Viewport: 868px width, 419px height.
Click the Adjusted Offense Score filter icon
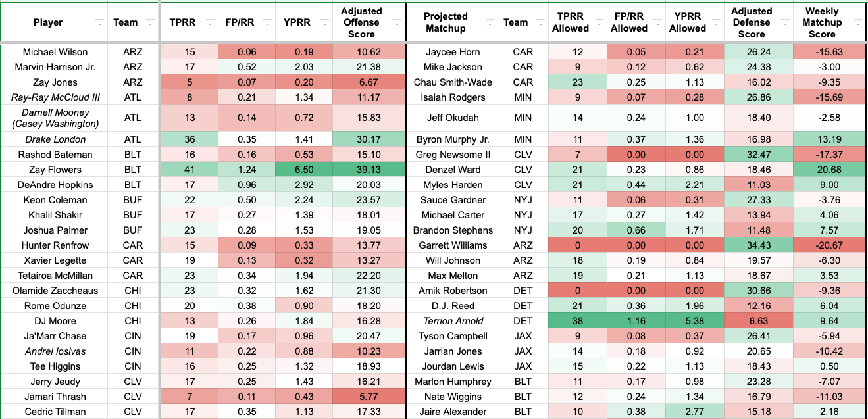tap(397, 22)
